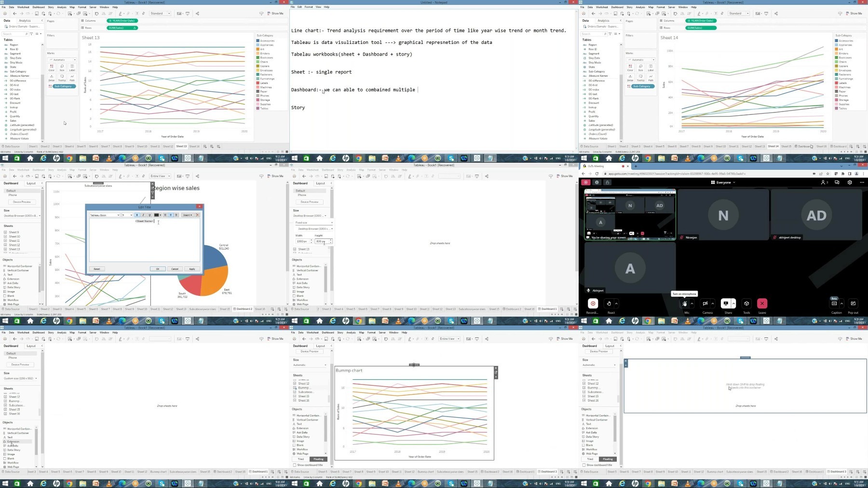Click the red Leave meeting button
The height and width of the screenshot is (488, 868).
click(762, 304)
